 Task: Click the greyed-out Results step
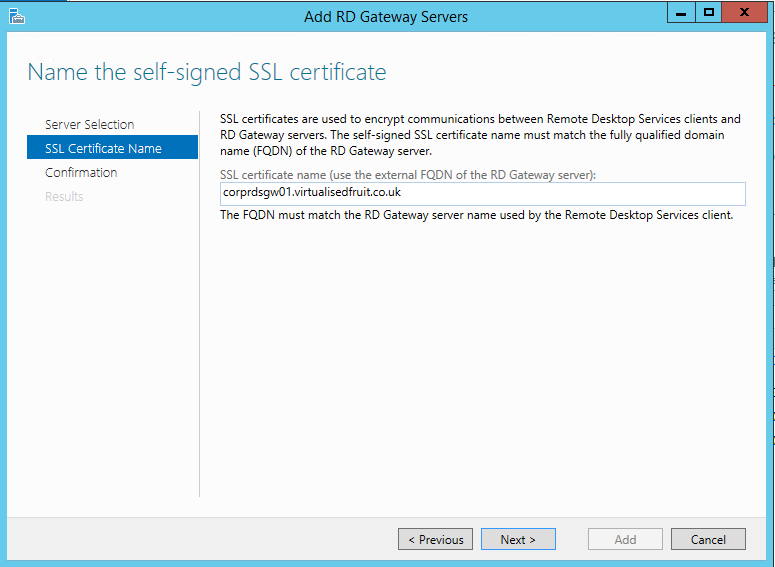point(64,196)
